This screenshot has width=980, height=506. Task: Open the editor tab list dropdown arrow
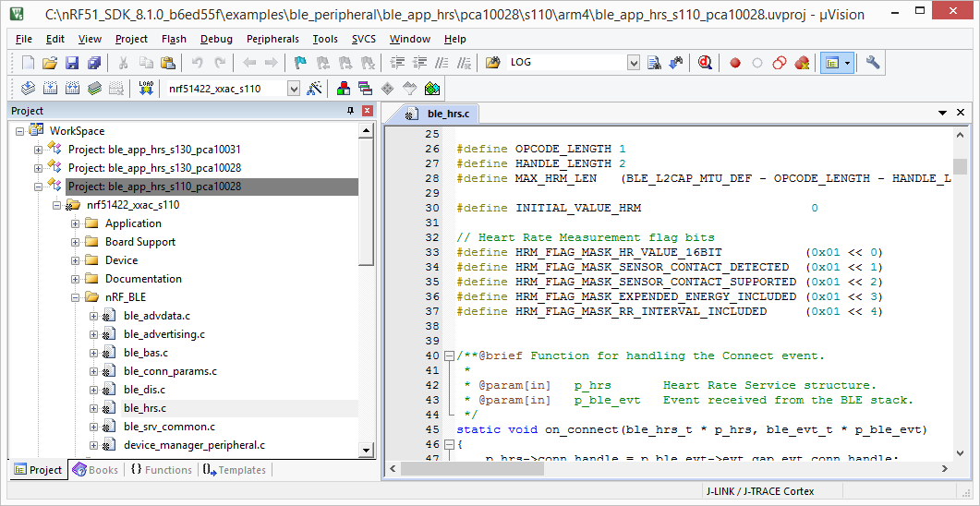click(x=942, y=113)
